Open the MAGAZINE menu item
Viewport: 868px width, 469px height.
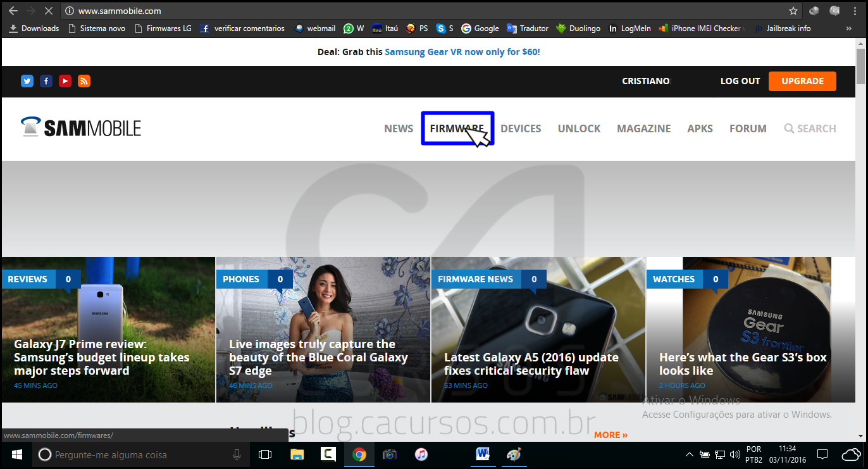click(x=644, y=128)
